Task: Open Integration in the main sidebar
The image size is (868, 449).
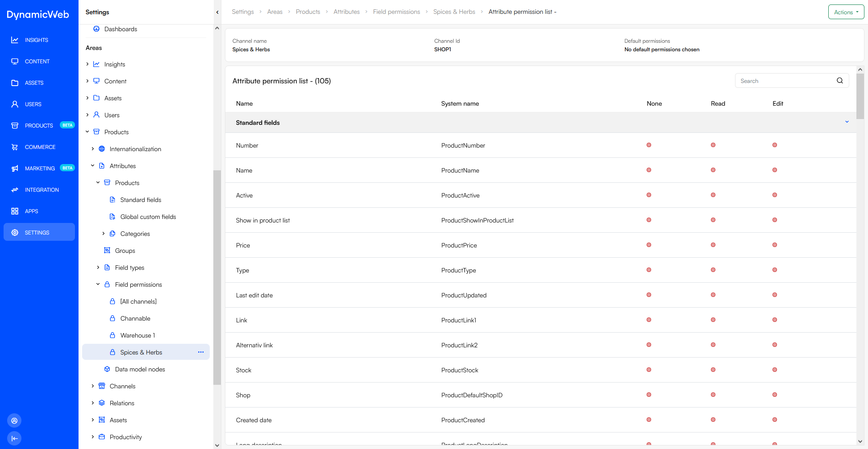Action: pyautogui.click(x=39, y=190)
